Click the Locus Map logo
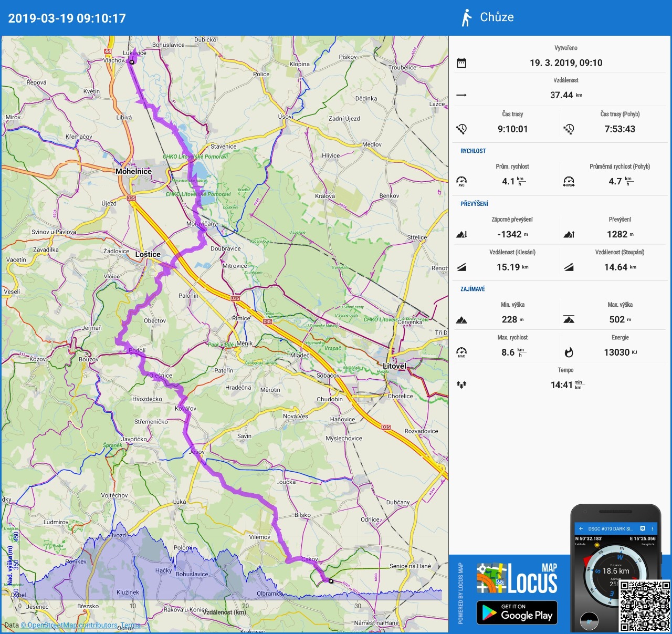The height and width of the screenshot is (634, 672). tap(517, 578)
